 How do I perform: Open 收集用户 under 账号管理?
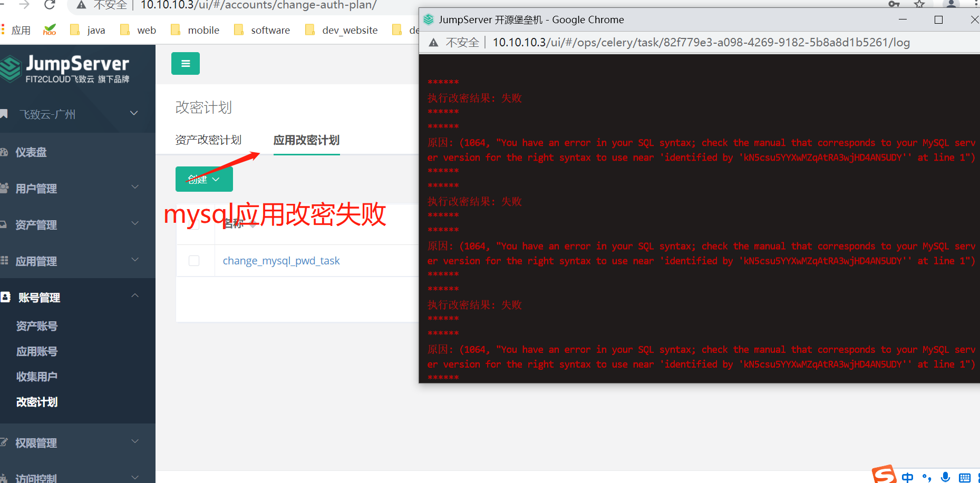[x=37, y=377]
